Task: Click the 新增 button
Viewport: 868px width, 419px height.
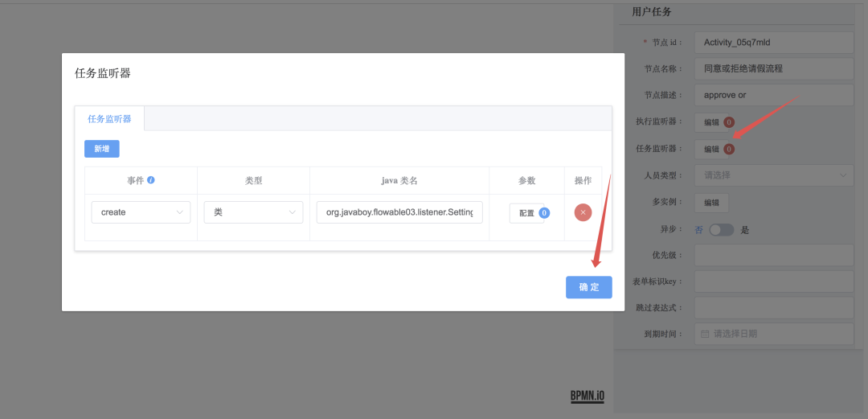Action: click(102, 149)
